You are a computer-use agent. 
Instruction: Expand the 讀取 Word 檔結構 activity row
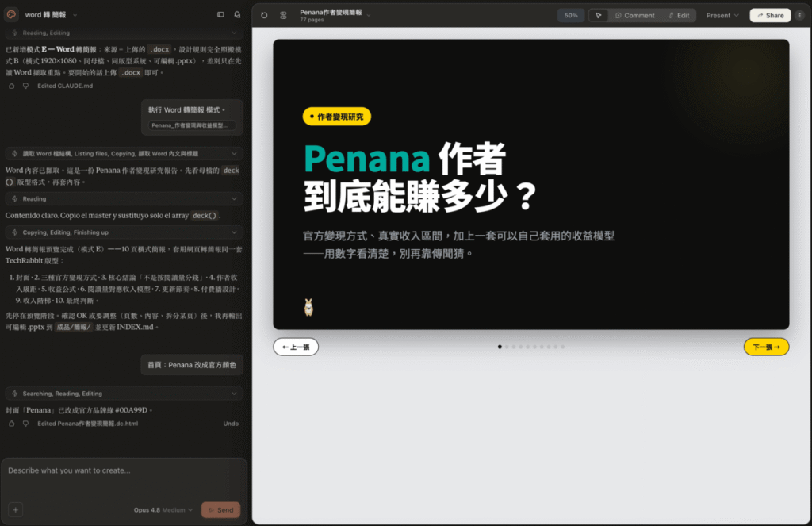click(124, 153)
